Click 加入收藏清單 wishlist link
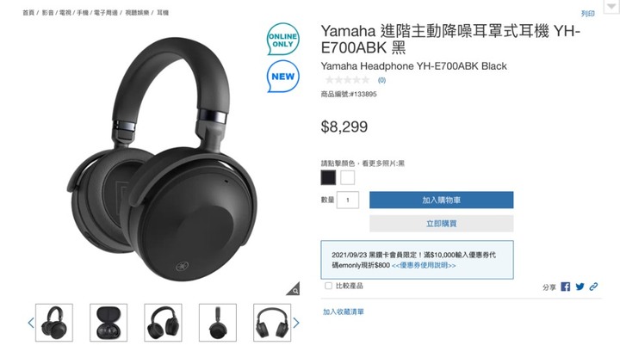Screen dimensions: 620x364 [x=344, y=312]
